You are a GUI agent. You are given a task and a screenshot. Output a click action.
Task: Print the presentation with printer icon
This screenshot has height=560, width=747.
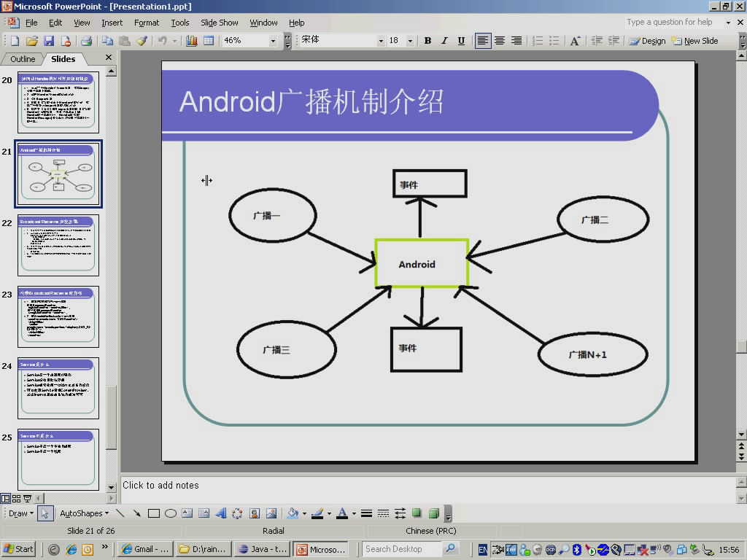86,41
